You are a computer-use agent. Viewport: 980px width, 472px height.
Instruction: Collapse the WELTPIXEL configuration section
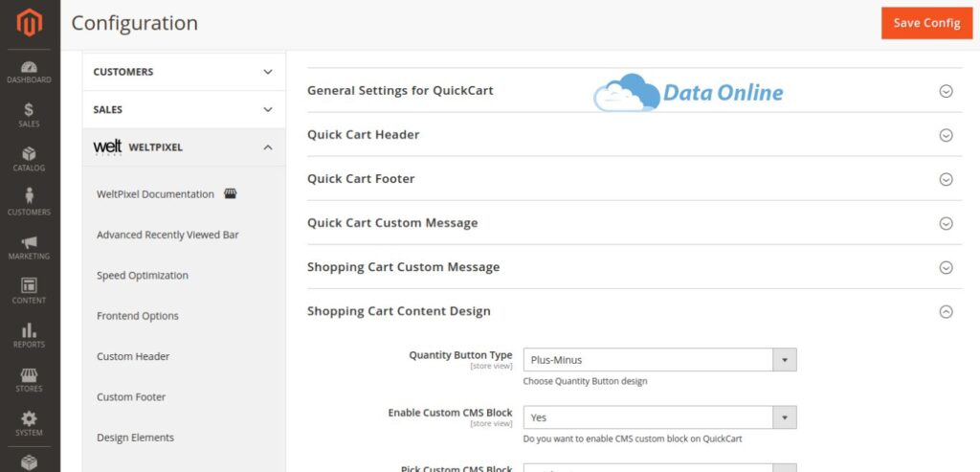click(184, 147)
